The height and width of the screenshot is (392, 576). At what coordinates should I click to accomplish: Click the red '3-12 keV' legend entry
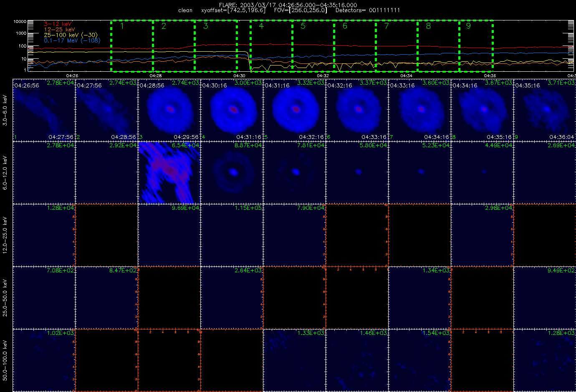pos(58,24)
